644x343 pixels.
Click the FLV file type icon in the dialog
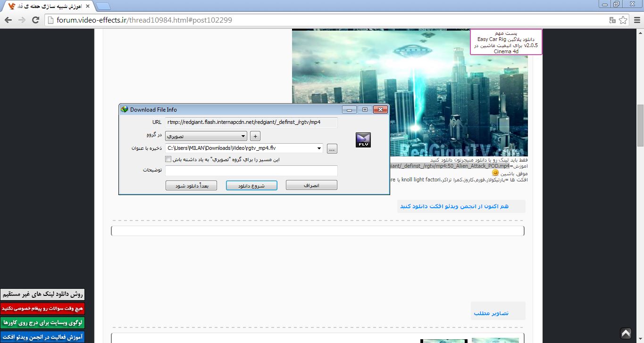(x=363, y=140)
